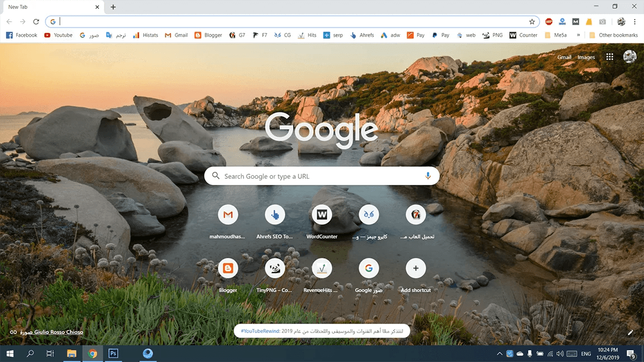644x362 pixels.
Task: Show hidden system tray icons
Action: (x=499, y=354)
